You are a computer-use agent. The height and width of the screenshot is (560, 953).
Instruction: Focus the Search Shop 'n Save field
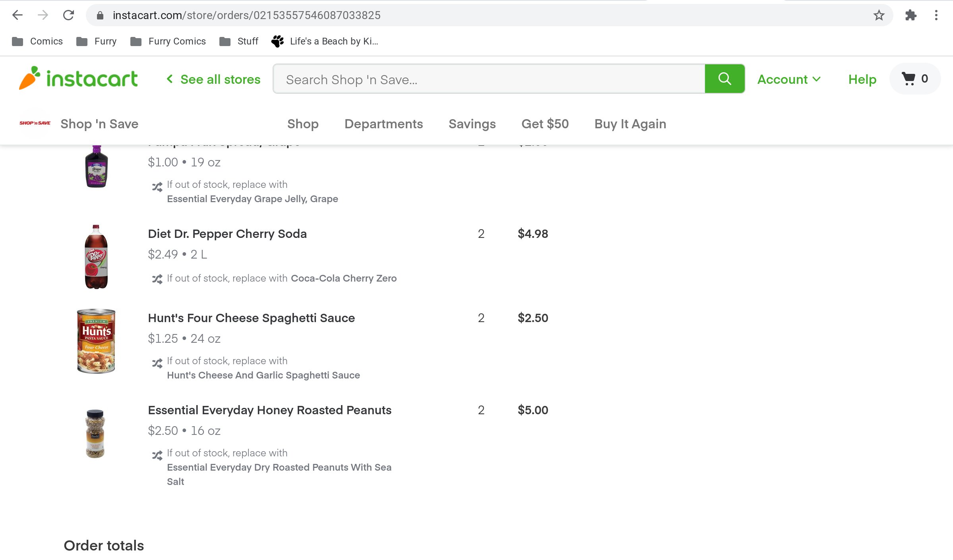pyautogui.click(x=489, y=79)
